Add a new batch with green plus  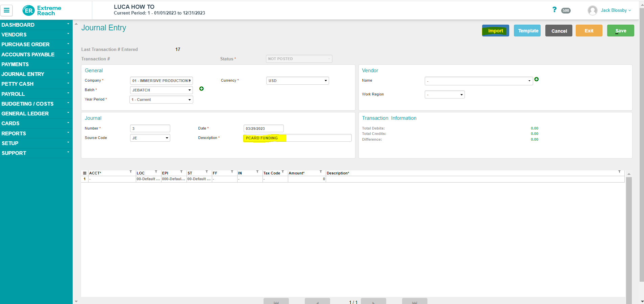click(201, 89)
